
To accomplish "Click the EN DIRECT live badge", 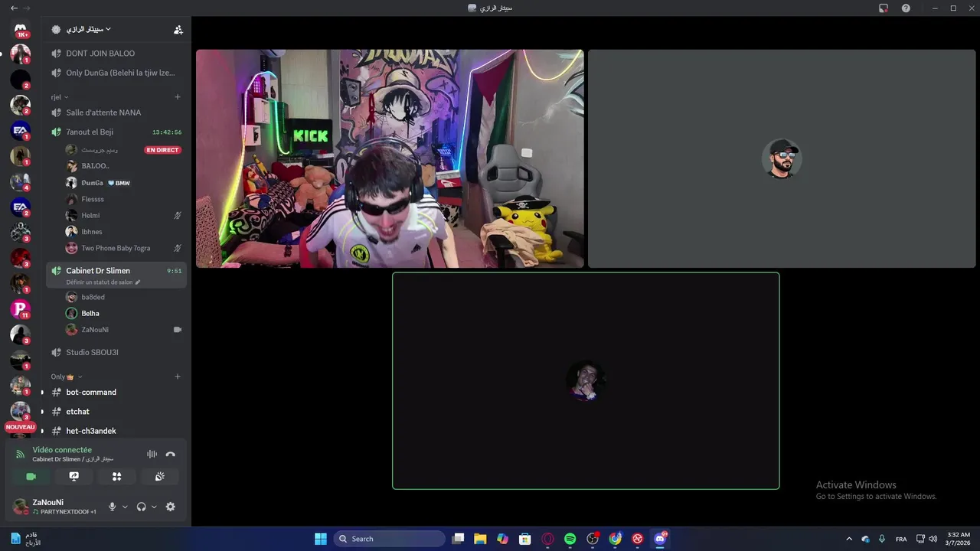I will coord(162,150).
